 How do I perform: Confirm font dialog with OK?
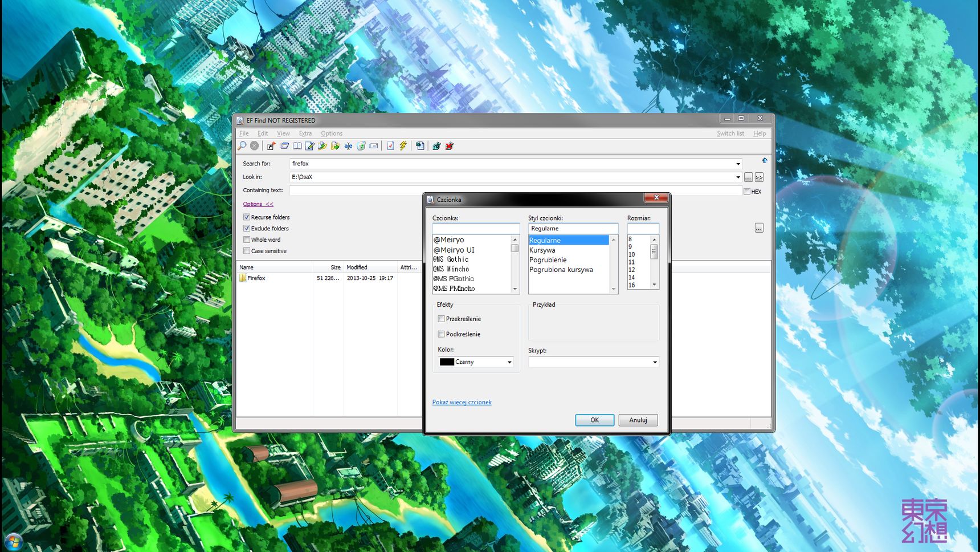point(594,420)
